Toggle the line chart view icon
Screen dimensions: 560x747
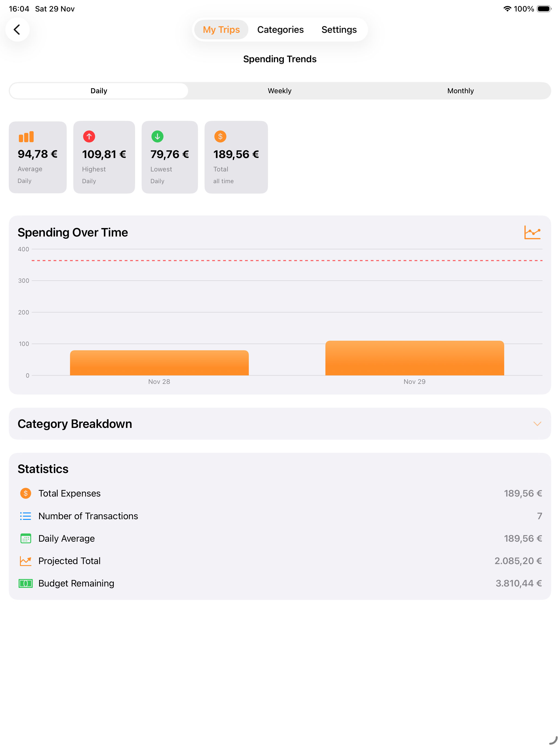[532, 232]
